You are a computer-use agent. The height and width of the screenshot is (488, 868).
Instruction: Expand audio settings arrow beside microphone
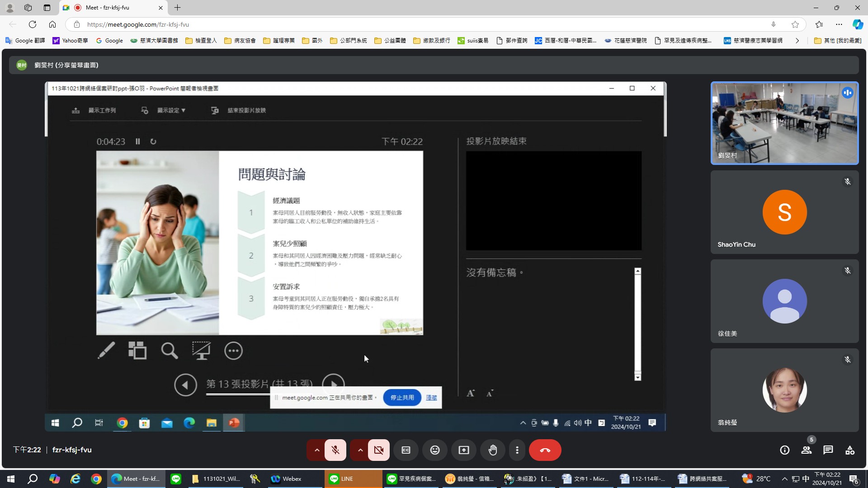point(317,450)
